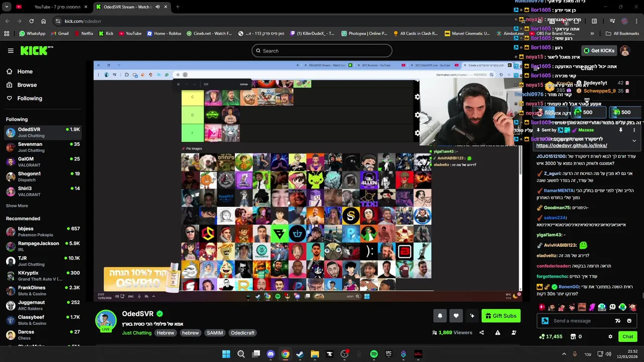Screen dimensions: 644x362
Task: Click the profile avatar beside Get KICKs
Action: tap(625, 51)
